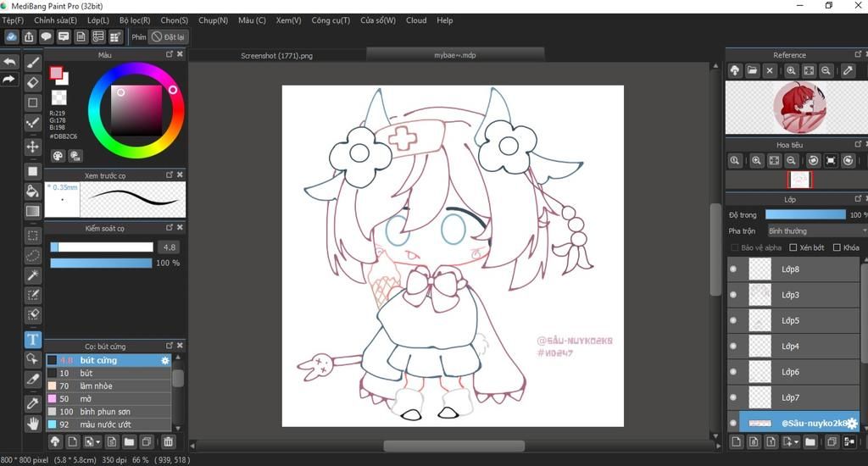The width and height of the screenshot is (868, 466).
Task: Select the làm nhòe brush preset
Action: click(108, 386)
